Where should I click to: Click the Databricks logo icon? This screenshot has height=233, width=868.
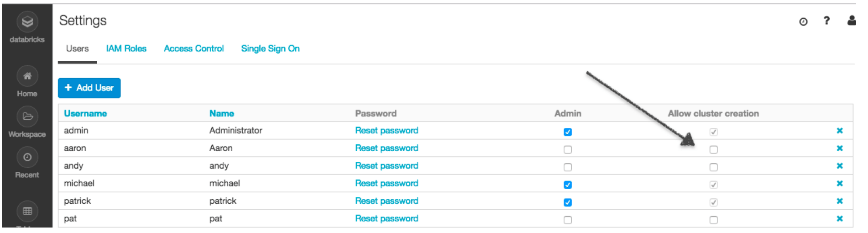coord(27,22)
